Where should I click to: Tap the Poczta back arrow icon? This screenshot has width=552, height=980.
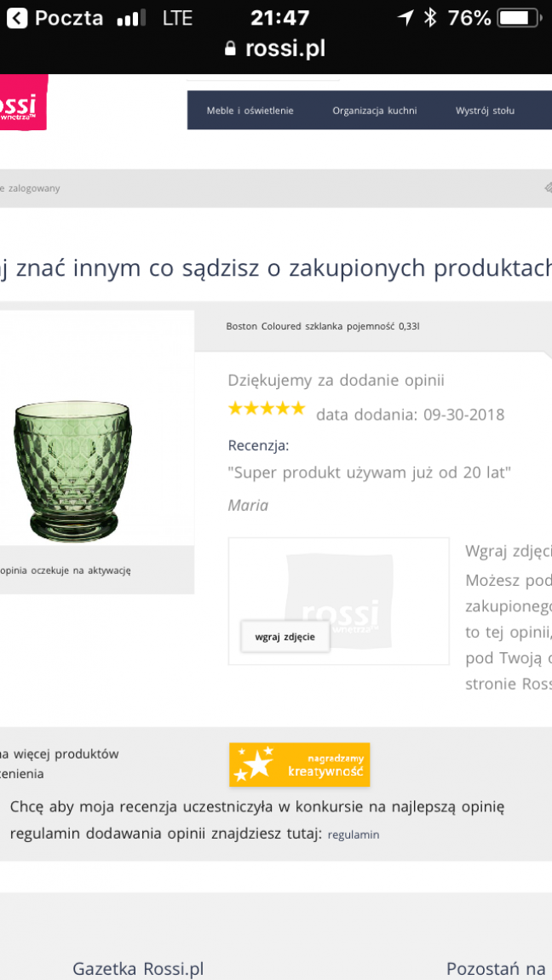pos(17,18)
